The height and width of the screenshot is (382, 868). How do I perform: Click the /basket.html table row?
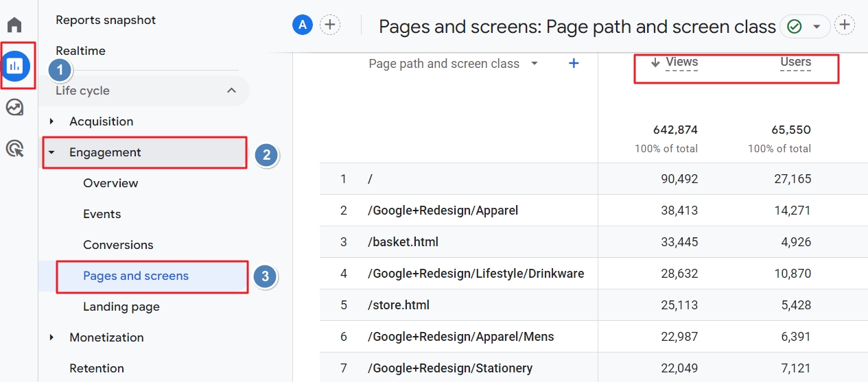(x=403, y=241)
